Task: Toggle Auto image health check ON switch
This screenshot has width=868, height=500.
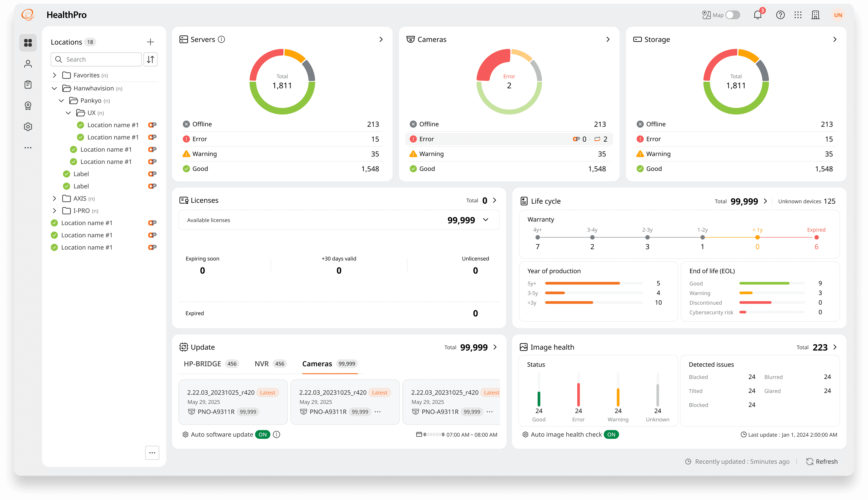Action: pos(611,435)
